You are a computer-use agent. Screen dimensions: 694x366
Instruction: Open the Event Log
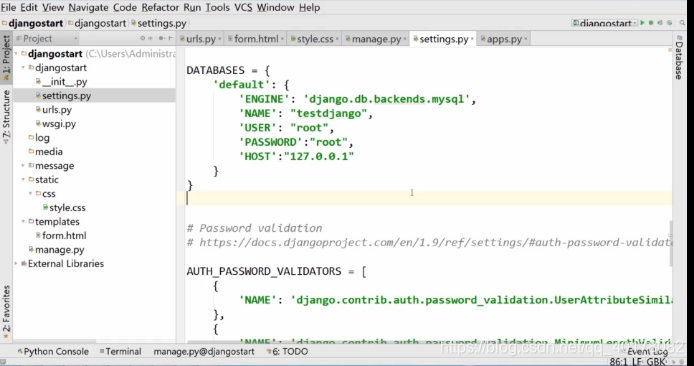pyautogui.click(x=647, y=351)
